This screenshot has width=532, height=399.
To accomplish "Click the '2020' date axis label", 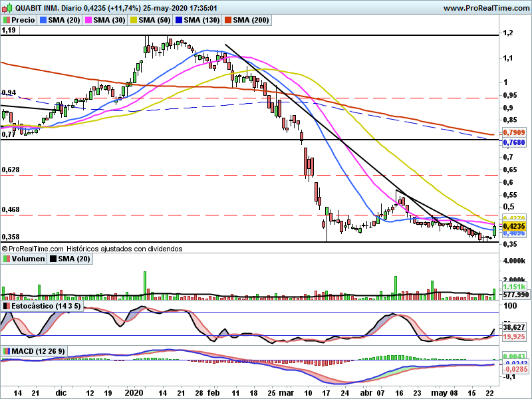I will [134, 393].
